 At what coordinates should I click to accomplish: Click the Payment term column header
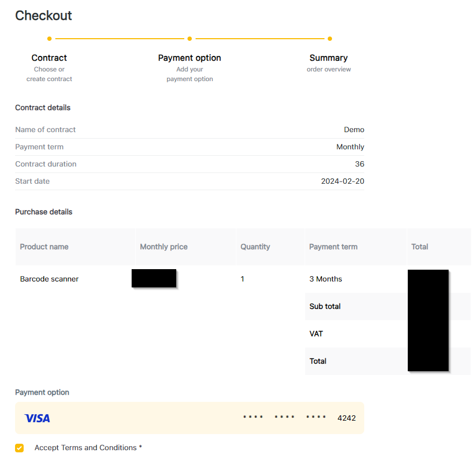tap(333, 247)
